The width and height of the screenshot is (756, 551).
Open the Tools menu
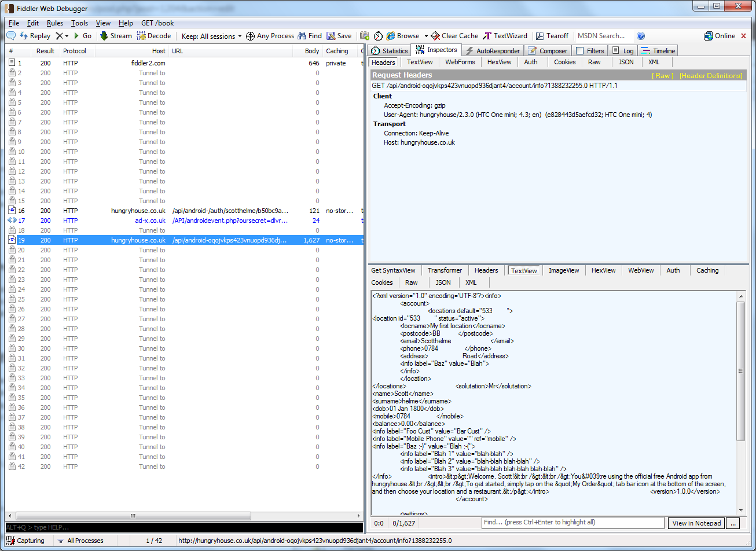click(80, 23)
